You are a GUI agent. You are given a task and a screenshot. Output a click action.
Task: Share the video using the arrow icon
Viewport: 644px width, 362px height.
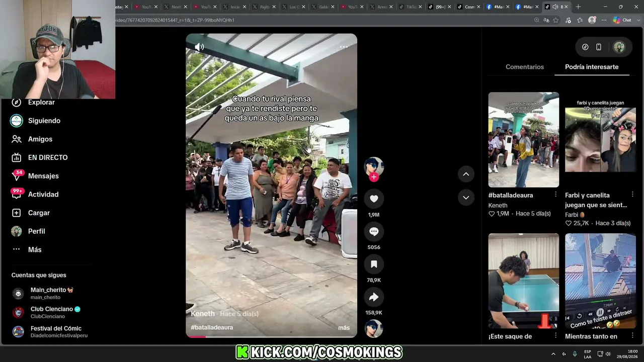[x=374, y=297]
